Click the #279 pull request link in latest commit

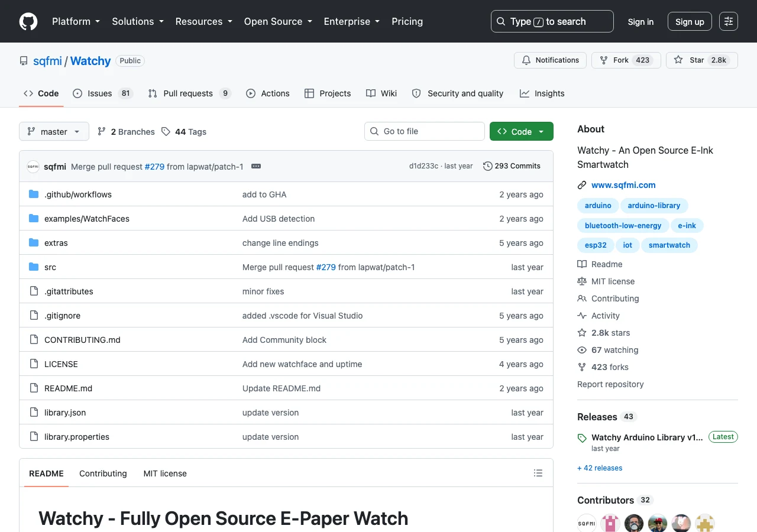pos(154,167)
